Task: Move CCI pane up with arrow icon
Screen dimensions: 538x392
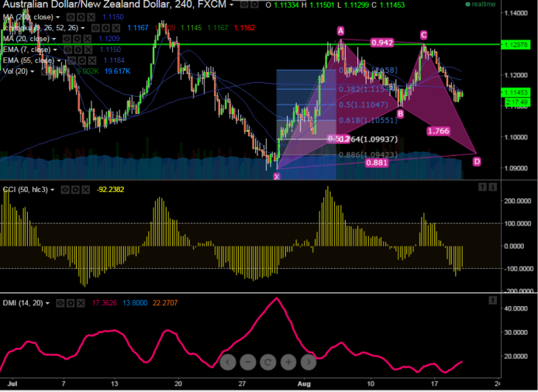Action: point(482,187)
